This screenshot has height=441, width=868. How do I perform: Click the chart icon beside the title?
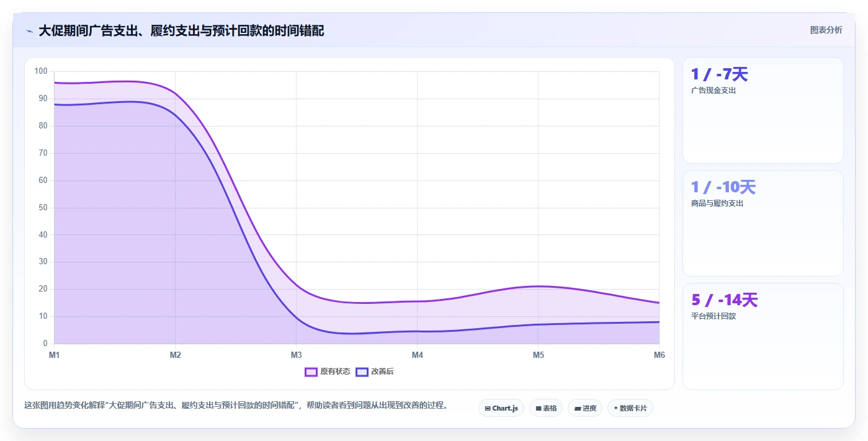click(x=29, y=31)
